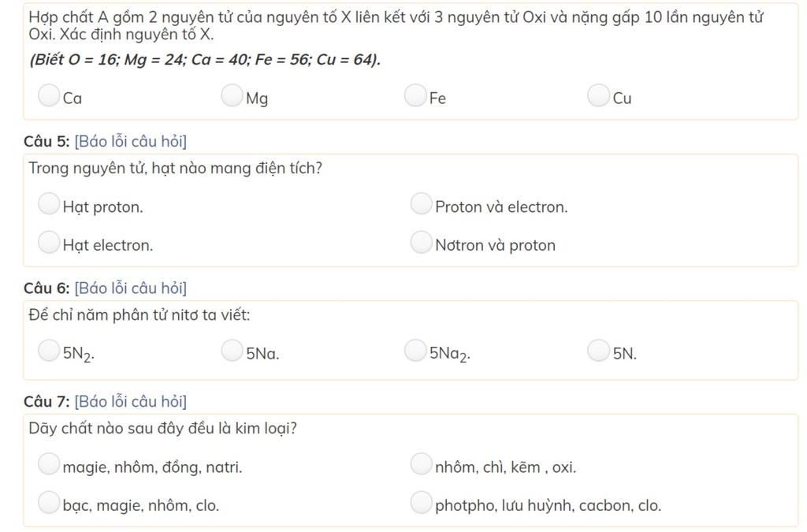Click 'Báo lỗi câu hỏi' for Câu 6
The width and height of the screenshot is (807, 532).
(130, 288)
